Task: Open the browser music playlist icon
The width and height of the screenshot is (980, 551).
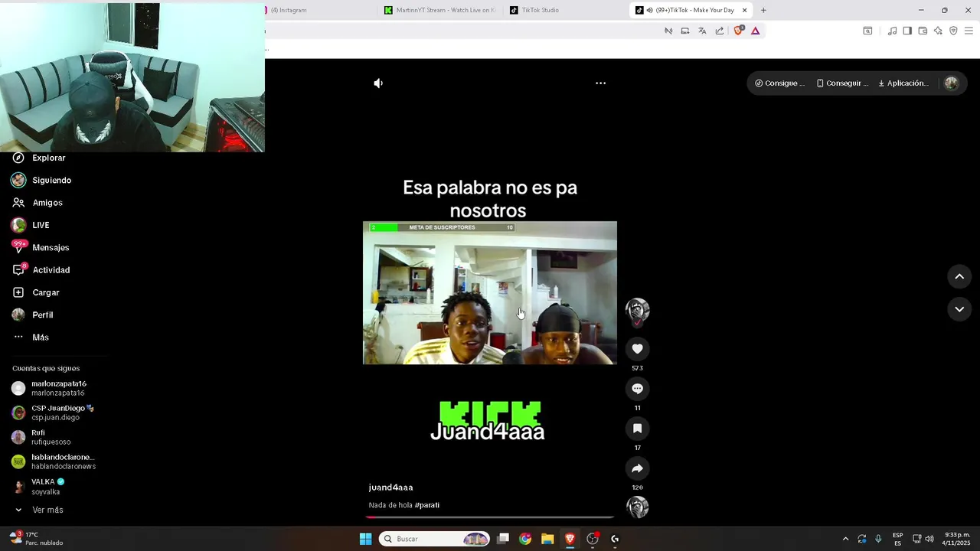Action: [892, 31]
